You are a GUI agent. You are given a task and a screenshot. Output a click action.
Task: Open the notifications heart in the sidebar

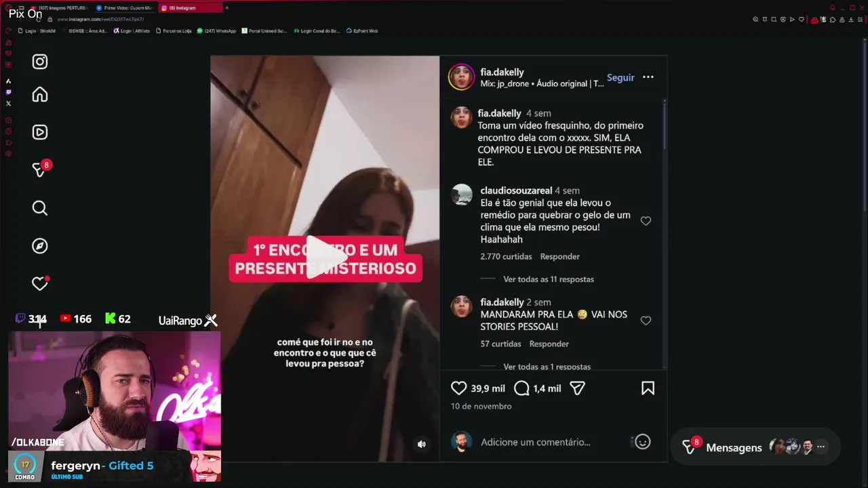[40, 283]
